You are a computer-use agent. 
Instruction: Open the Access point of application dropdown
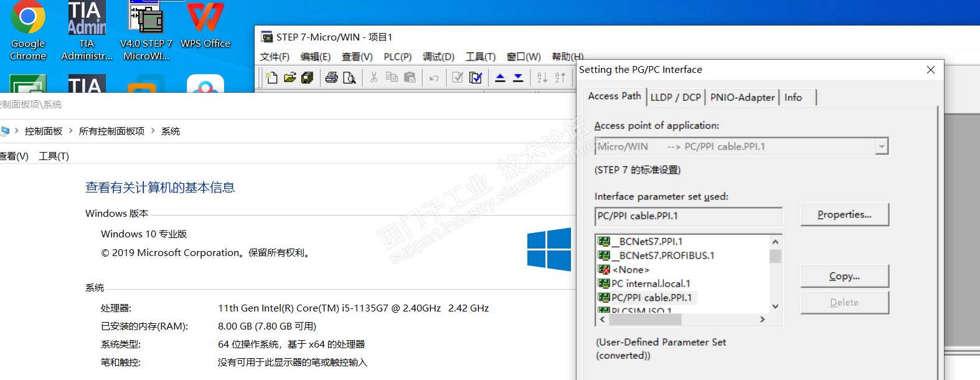882,146
